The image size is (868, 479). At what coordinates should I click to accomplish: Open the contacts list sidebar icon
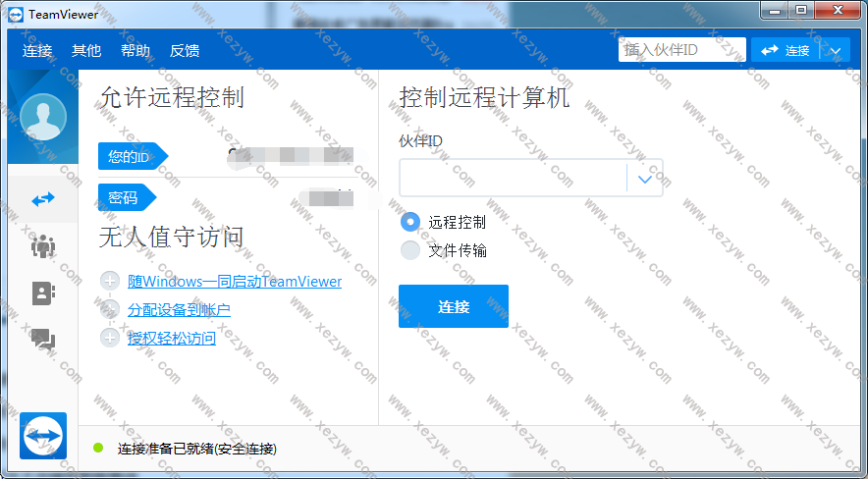tap(42, 293)
